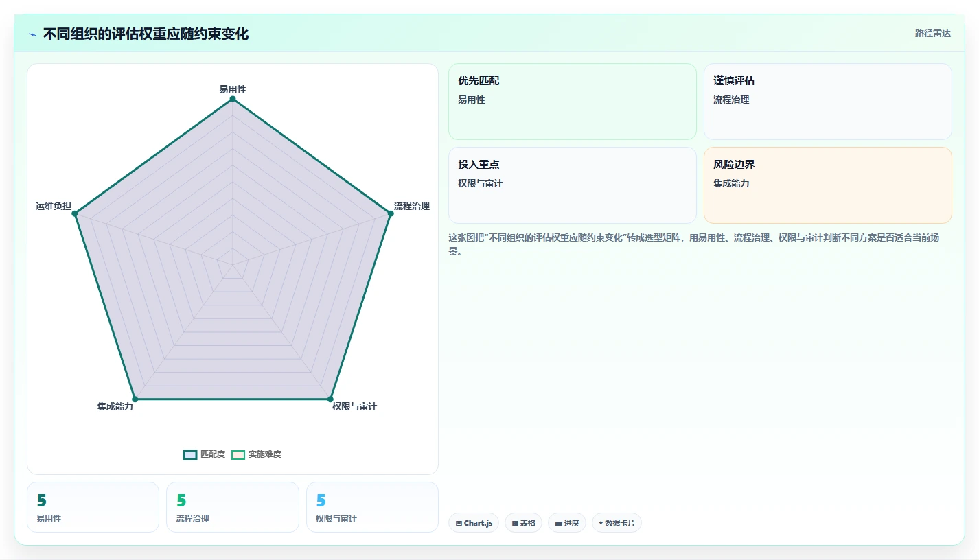
Task: Click the title 不同组织的评估权重应随约束变化
Action: pos(146,34)
